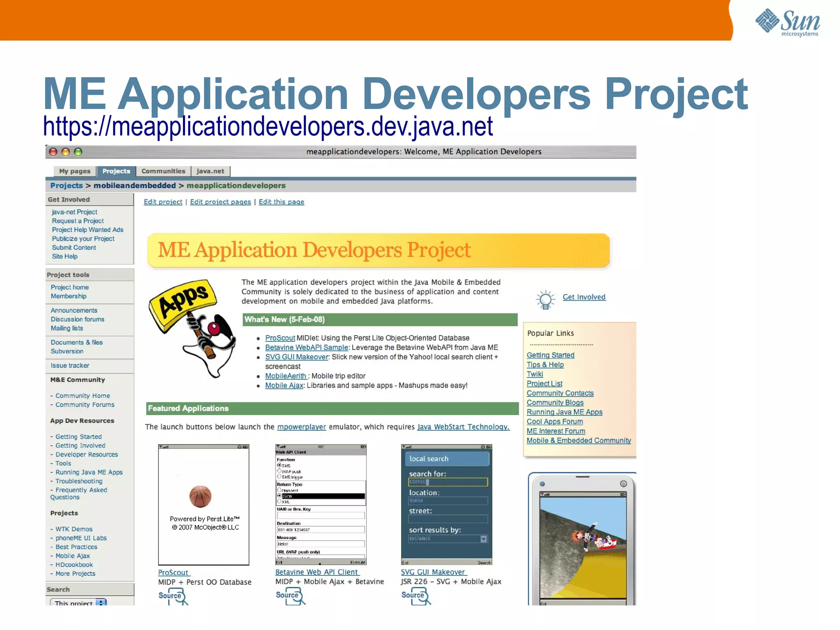Click the red close window button
Screen dimensions: 840x630
53,152
